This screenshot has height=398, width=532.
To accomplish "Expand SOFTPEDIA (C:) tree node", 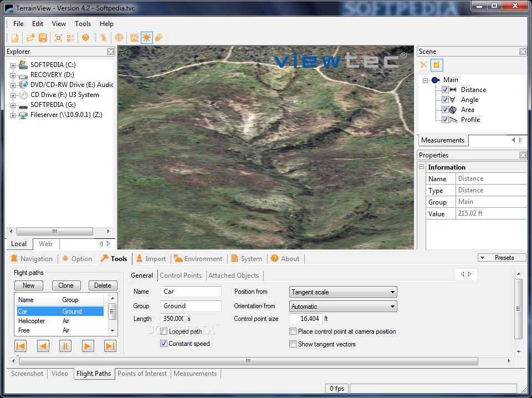I will [x=13, y=65].
